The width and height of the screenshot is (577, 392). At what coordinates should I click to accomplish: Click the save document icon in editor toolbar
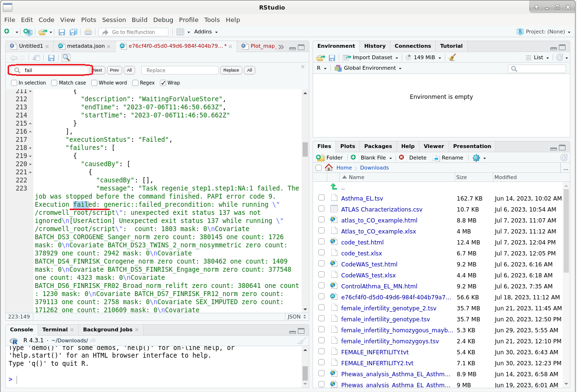51,58
